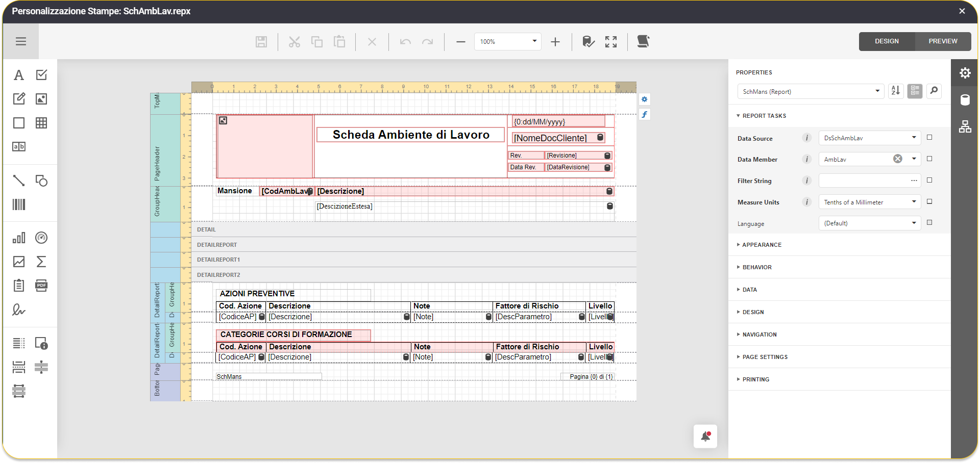Toggle full screen mode
The width and height of the screenshot is (980, 463).
611,42
